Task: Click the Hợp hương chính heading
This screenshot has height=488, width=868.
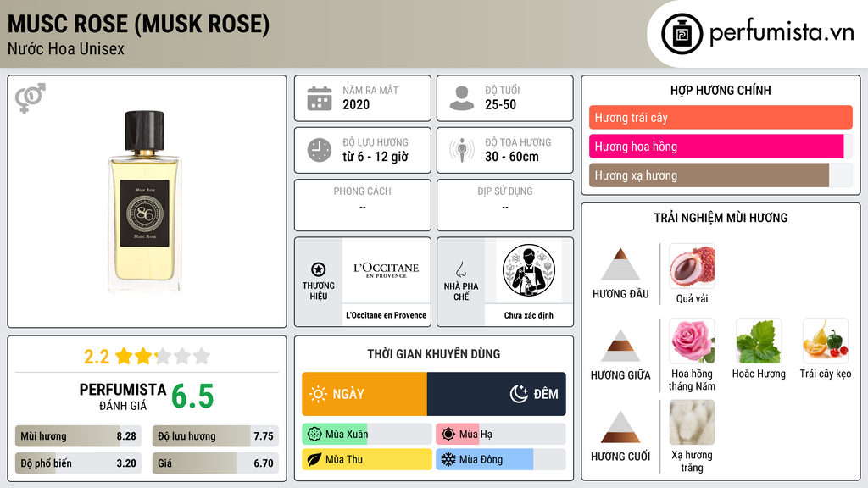Action: click(721, 90)
